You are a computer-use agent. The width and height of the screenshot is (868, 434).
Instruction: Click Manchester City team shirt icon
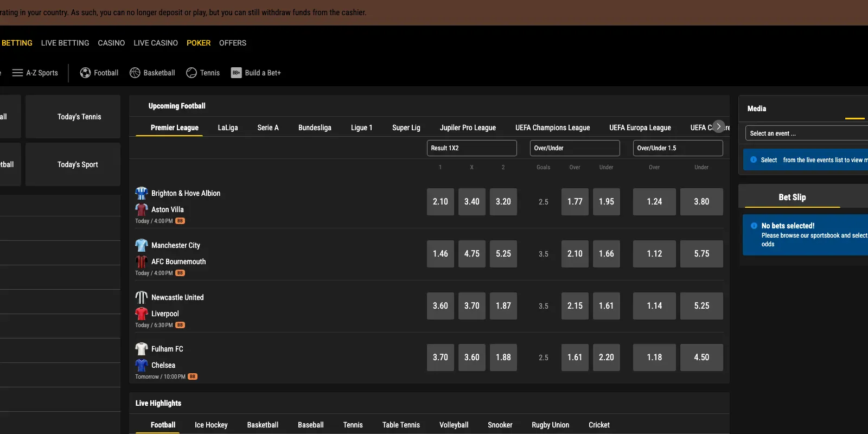point(142,245)
